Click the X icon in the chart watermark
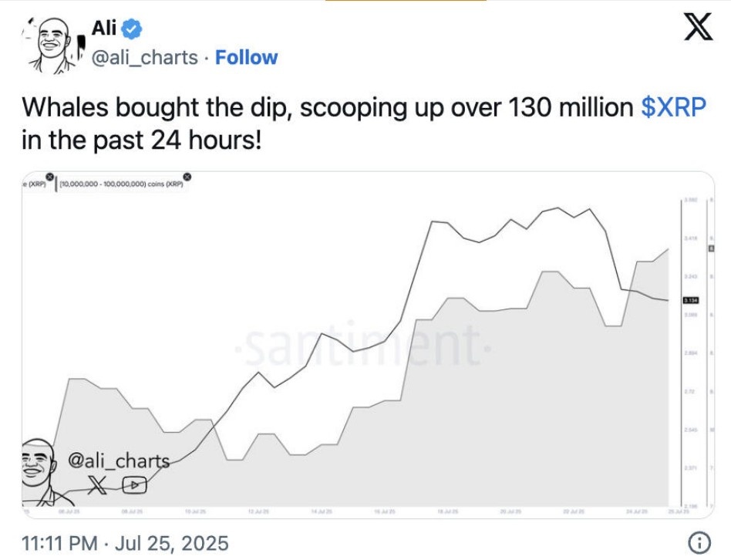 96,485
